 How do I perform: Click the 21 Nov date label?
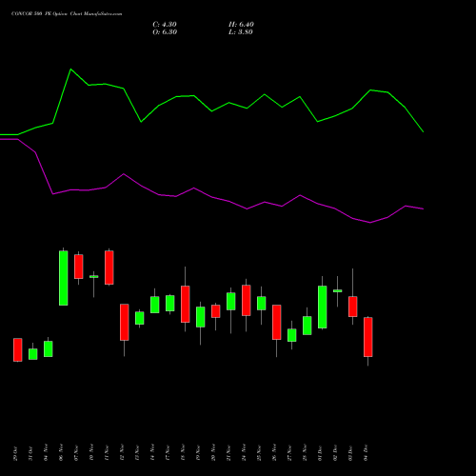tap(228, 452)
